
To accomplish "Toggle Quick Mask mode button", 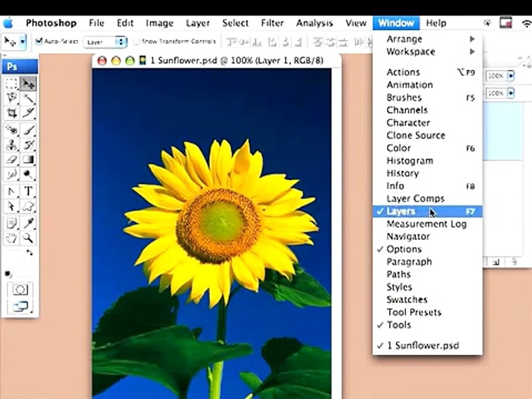I will (x=20, y=290).
